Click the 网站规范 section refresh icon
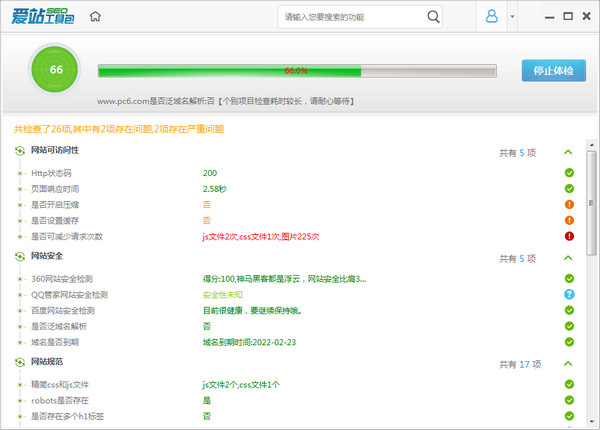The width and height of the screenshot is (600, 430). 20,362
